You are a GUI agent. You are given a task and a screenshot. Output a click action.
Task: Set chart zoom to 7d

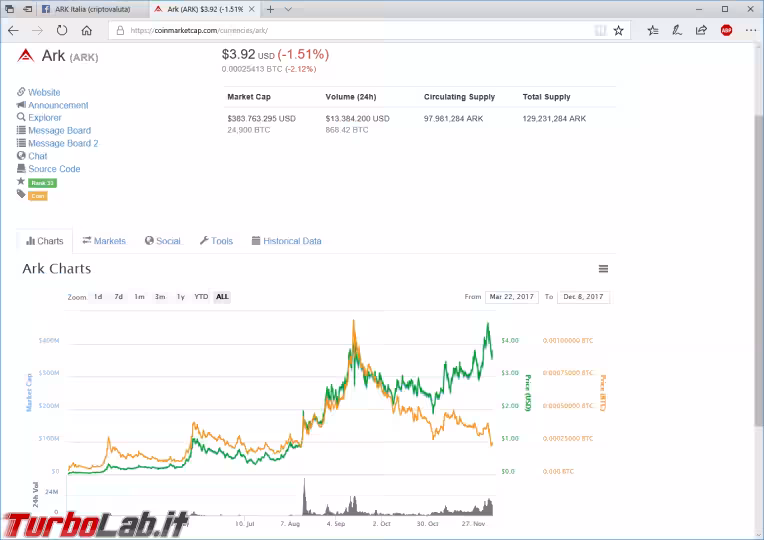click(118, 297)
